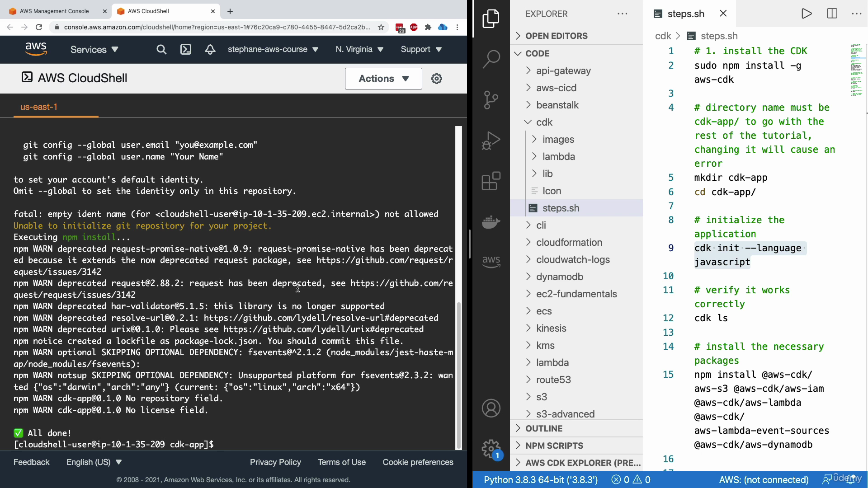The height and width of the screenshot is (488, 868).
Task: Open the Terms of Use link
Action: click(x=342, y=462)
